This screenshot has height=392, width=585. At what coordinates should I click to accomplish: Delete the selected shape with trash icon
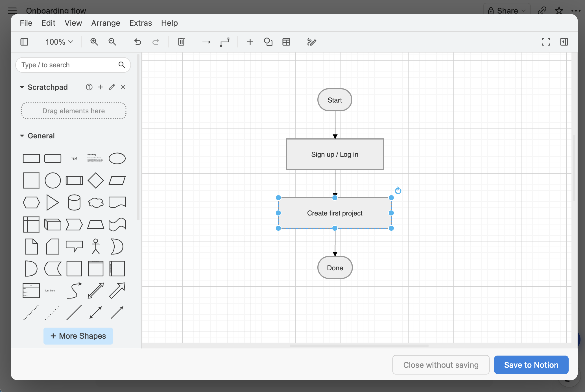point(181,42)
